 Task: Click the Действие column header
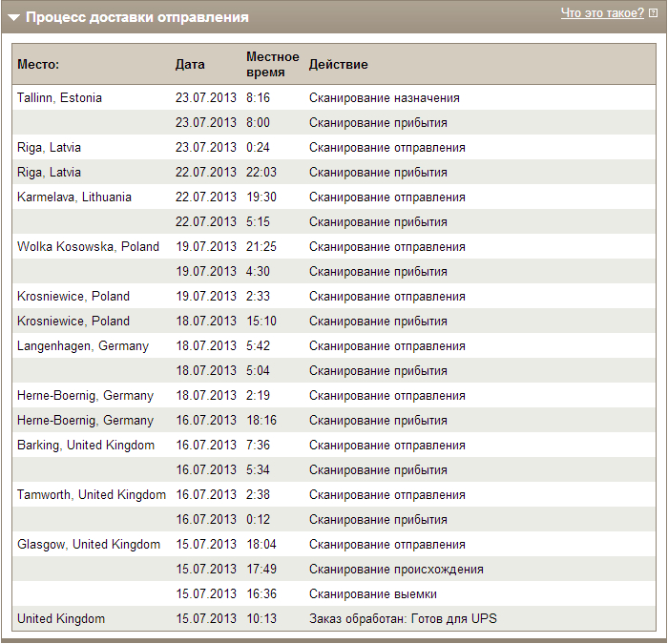point(338,64)
